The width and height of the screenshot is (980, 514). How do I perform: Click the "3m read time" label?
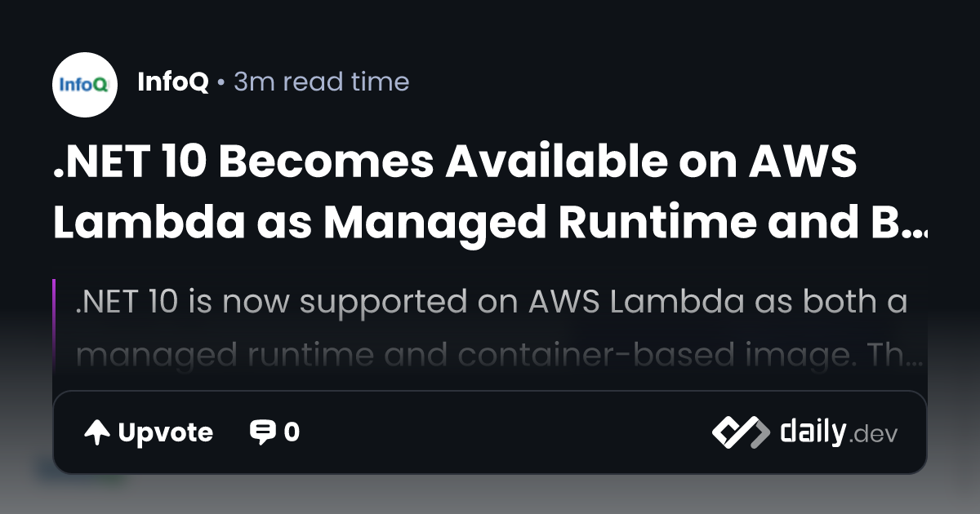321,82
